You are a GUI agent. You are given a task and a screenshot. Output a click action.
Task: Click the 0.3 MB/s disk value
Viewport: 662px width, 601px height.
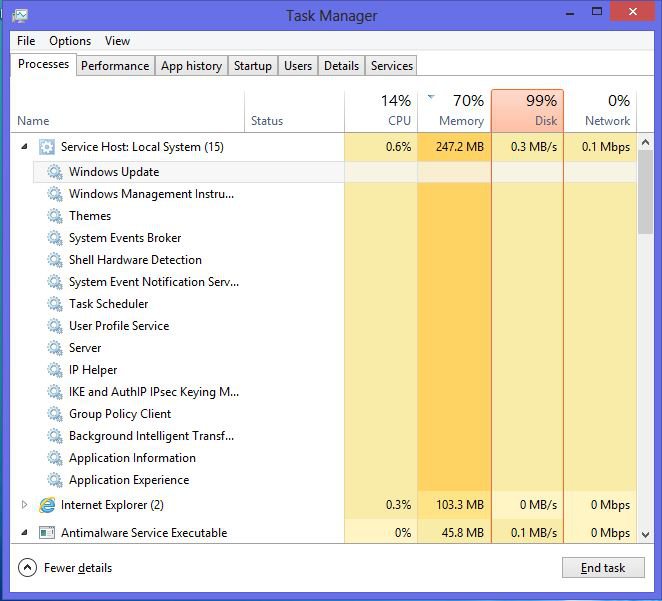point(534,147)
